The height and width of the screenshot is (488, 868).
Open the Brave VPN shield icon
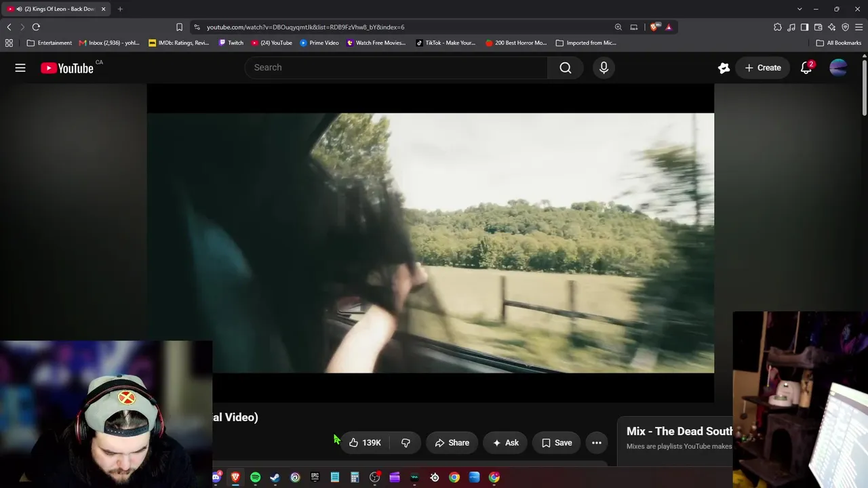click(x=846, y=27)
